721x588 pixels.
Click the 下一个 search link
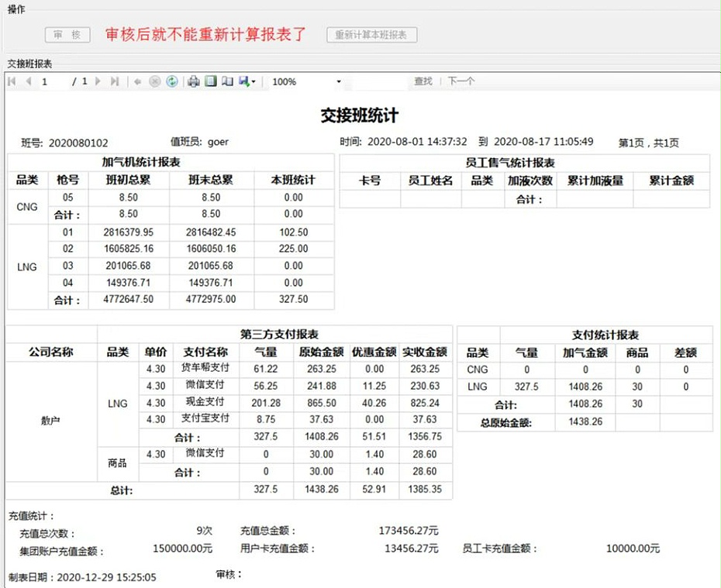[460, 81]
